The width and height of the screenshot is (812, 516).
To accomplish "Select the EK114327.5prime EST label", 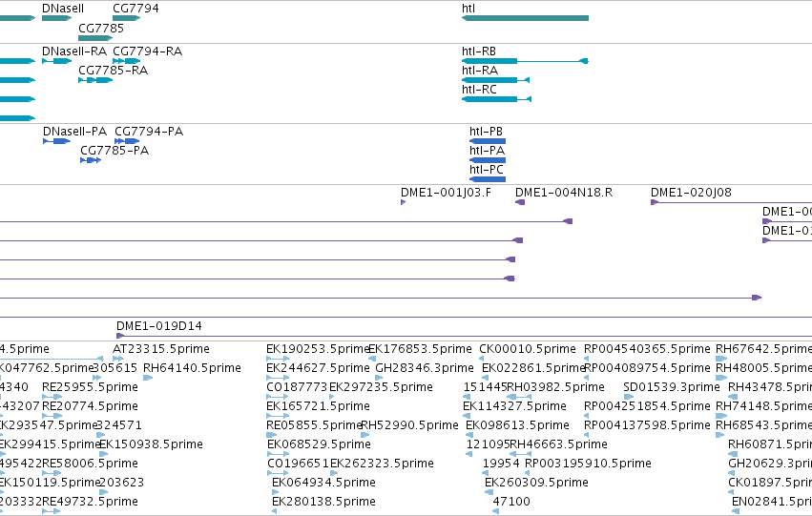I will [514, 406].
